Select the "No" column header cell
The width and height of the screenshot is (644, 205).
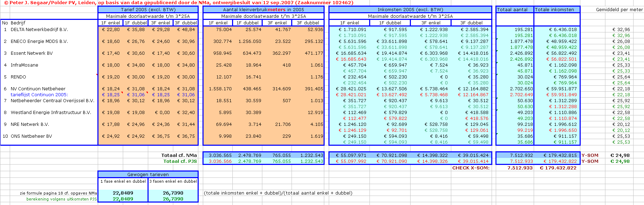(5, 23)
